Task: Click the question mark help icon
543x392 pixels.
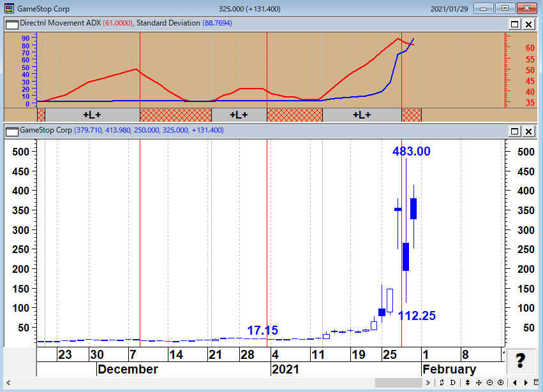Action: (x=520, y=361)
